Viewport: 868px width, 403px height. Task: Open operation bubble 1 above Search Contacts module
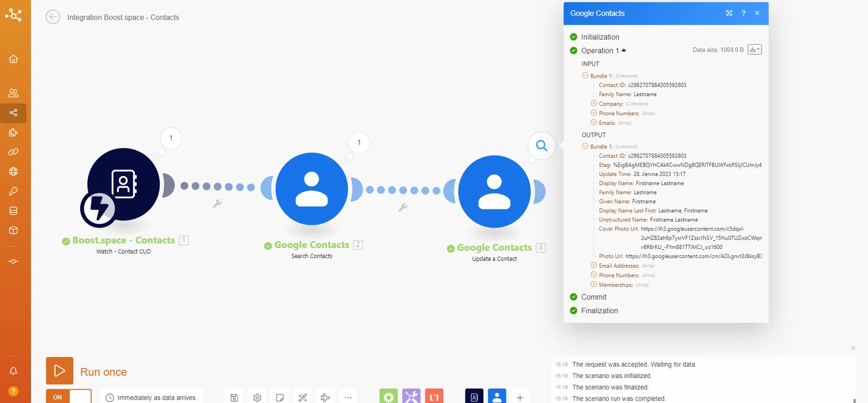(359, 143)
